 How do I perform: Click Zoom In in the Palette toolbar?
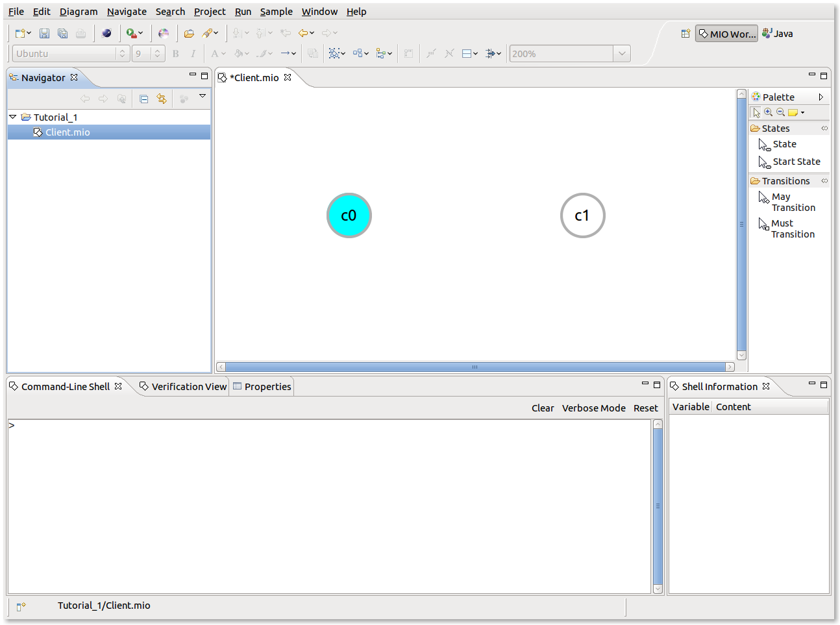click(x=769, y=112)
